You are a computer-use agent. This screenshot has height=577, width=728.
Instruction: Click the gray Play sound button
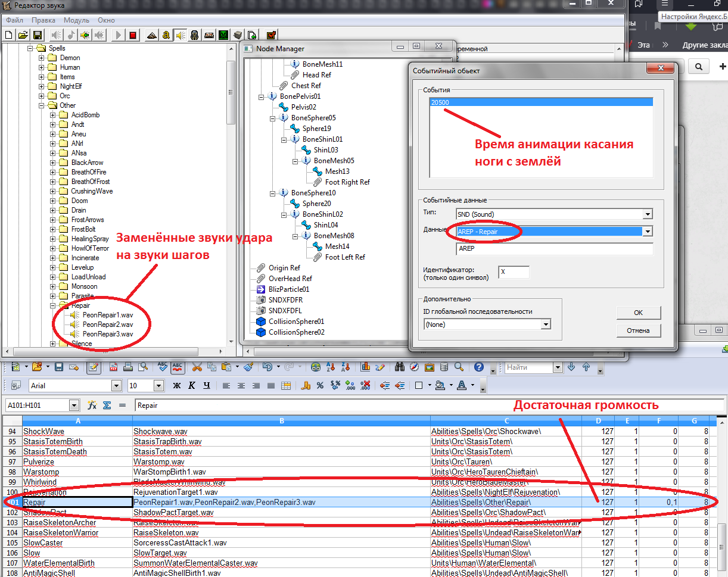pos(119,35)
